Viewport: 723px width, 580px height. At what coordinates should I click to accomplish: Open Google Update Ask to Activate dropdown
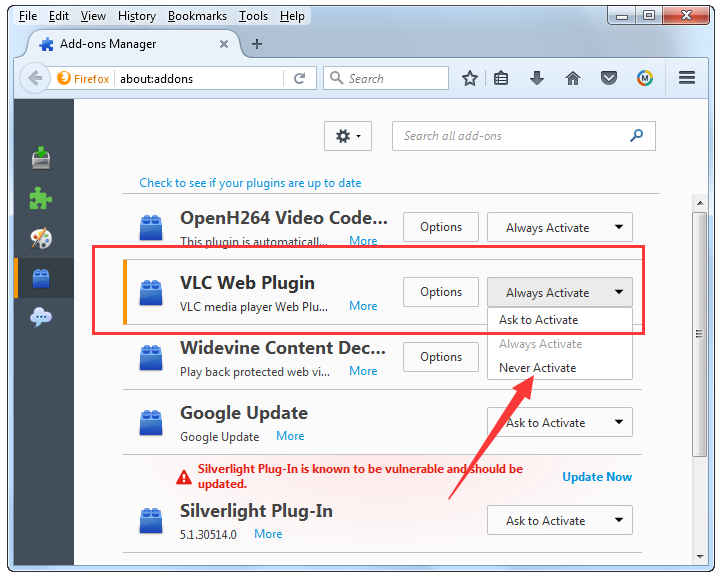coord(560,422)
